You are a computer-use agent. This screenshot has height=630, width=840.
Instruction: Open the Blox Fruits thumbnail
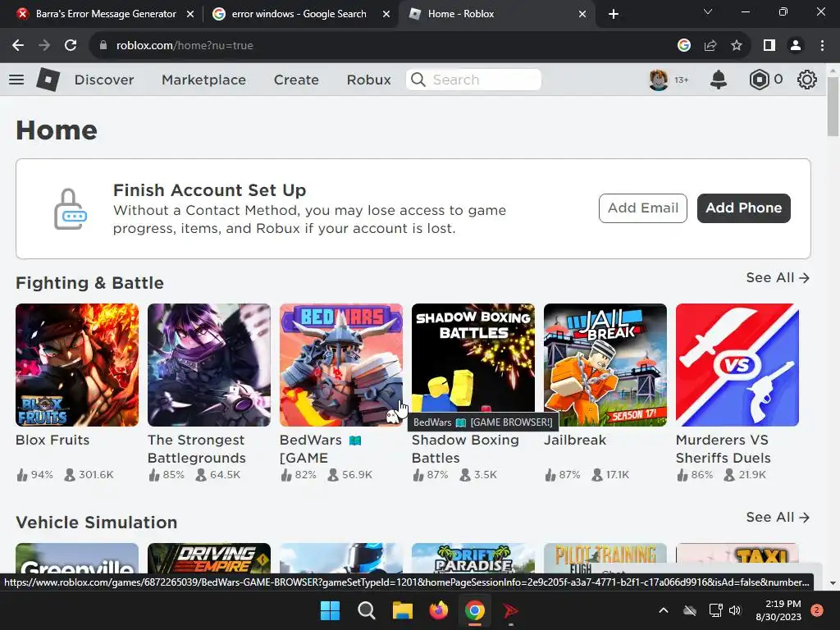[x=77, y=365]
